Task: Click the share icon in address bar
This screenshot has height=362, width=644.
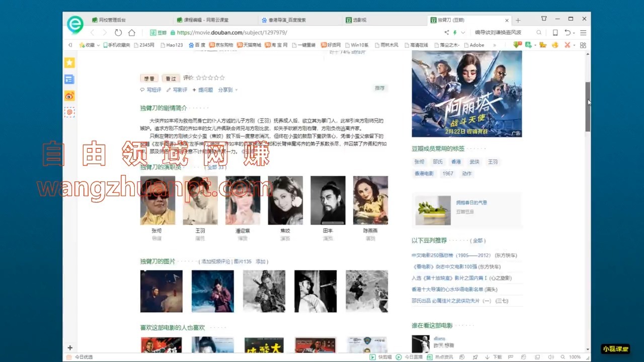Action: (446, 33)
